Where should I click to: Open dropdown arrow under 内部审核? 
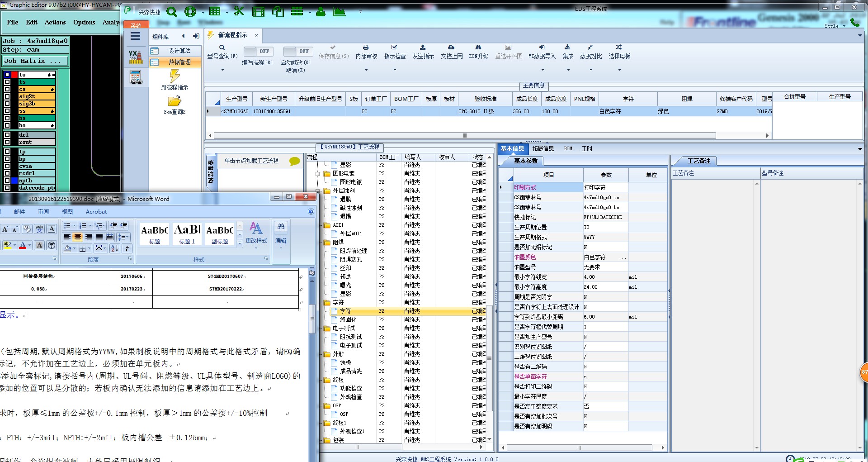[x=366, y=70]
